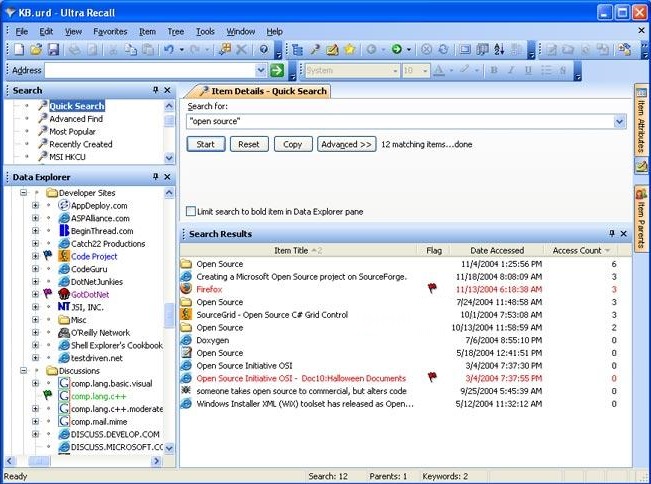Toggle bullet list formatting button
Screen dimensions: 651x484
(546, 70)
